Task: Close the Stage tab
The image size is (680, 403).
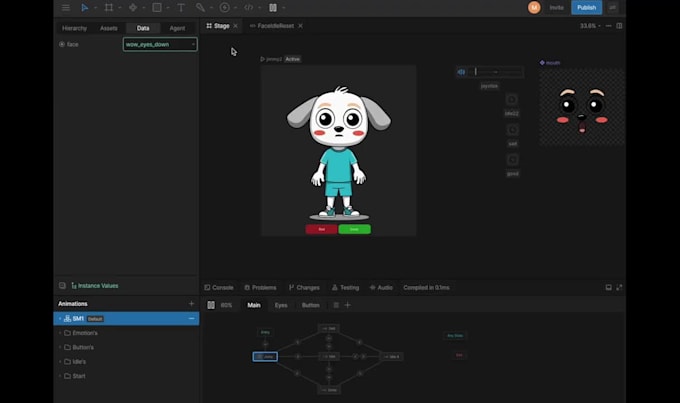Action: 235,26
